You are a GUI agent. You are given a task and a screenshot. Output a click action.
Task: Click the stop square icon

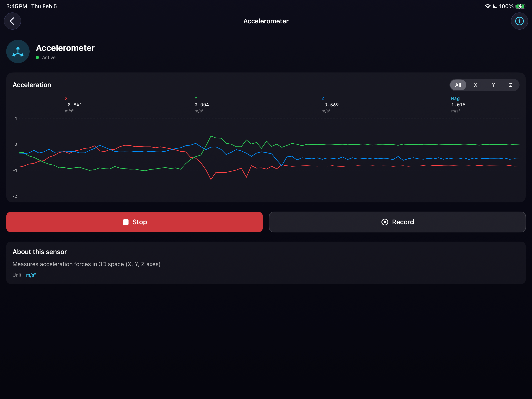(x=126, y=222)
